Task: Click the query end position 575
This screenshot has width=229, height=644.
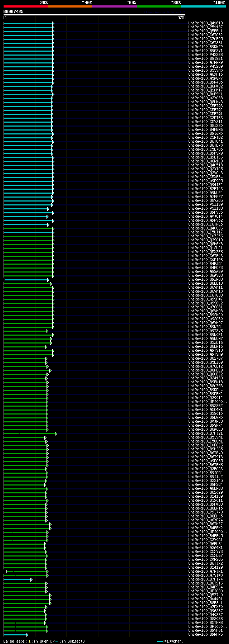Action: coord(181,18)
